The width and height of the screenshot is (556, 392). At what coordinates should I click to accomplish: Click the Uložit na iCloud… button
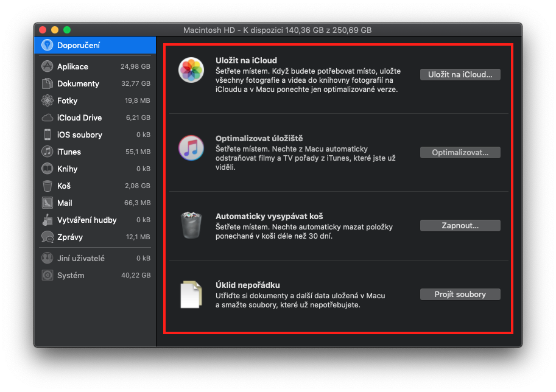click(x=460, y=74)
